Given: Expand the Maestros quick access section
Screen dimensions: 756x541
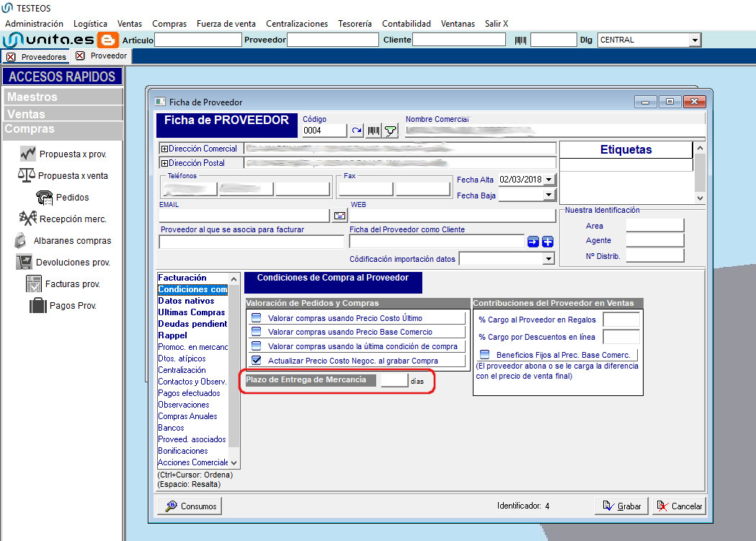Looking at the screenshot, I should point(63,97).
